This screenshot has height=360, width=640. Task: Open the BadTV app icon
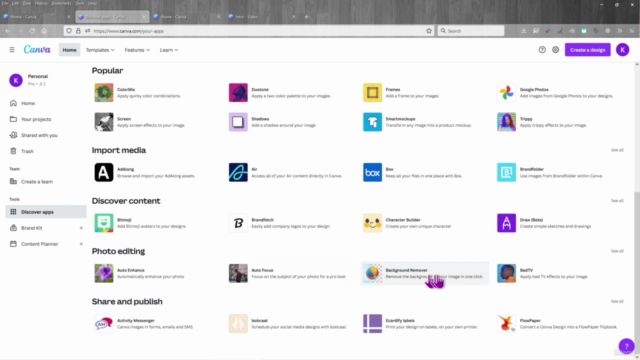click(506, 273)
